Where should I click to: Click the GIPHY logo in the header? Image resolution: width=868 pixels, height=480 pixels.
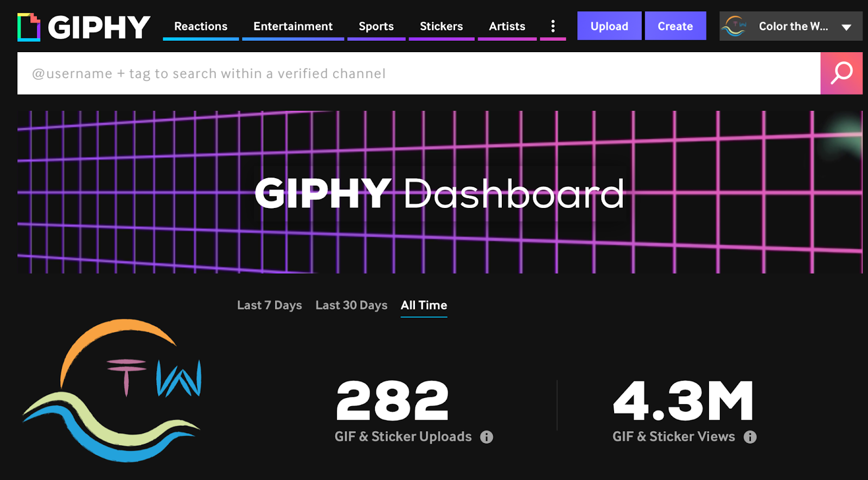pos(84,27)
